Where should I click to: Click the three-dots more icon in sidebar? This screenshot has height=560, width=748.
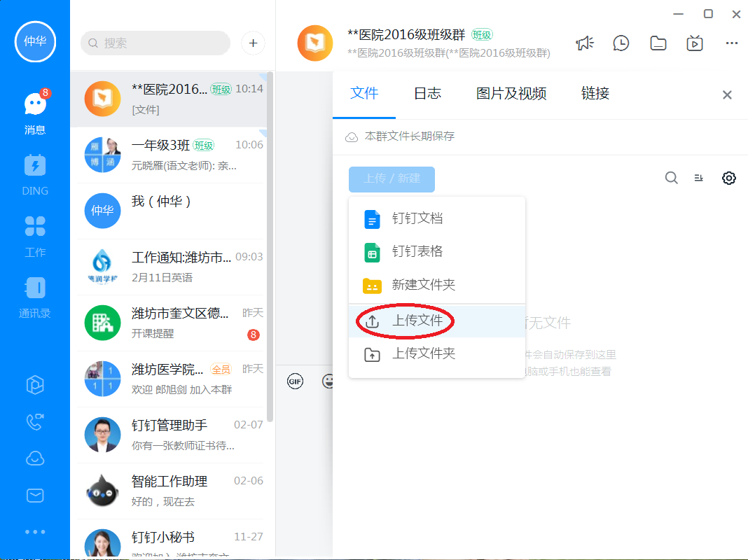(x=35, y=532)
